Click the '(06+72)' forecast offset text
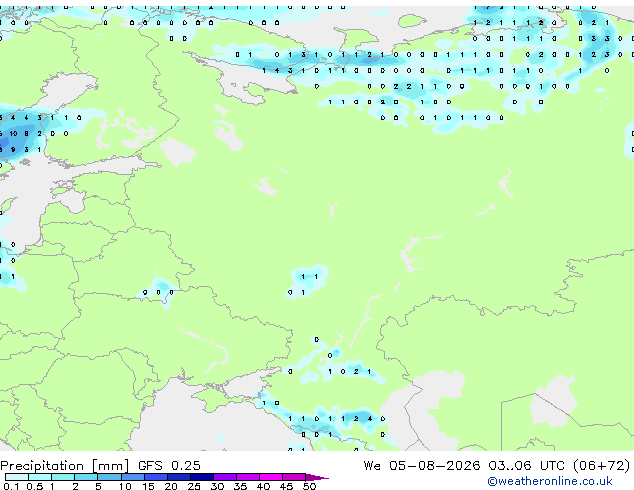The image size is (634, 490). point(601,465)
